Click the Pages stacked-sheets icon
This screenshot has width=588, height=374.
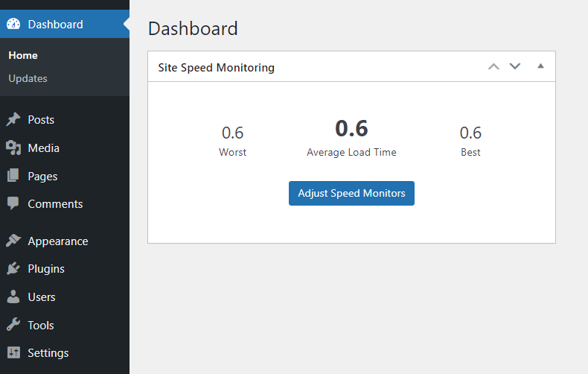coord(13,176)
